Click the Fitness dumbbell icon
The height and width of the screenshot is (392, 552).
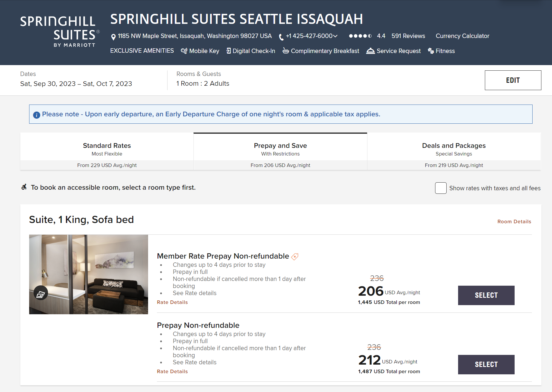[x=431, y=51]
